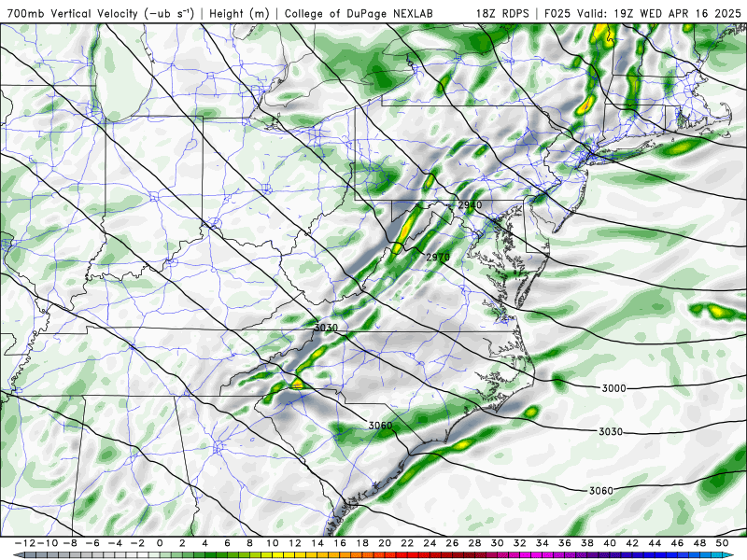Screen dimensions: 747x560
Task: Click the 26 value on the color scale
Action: [452, 543]
